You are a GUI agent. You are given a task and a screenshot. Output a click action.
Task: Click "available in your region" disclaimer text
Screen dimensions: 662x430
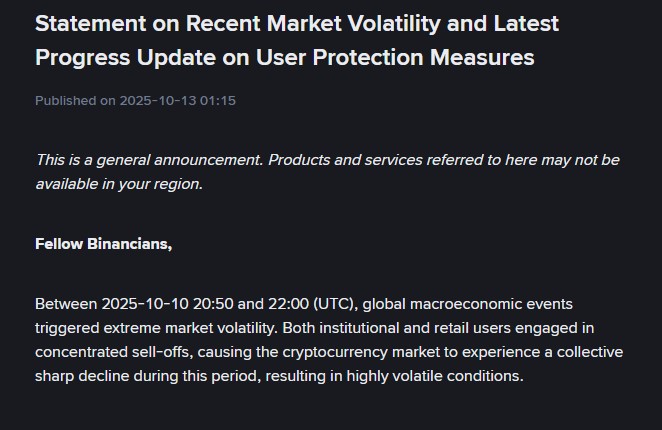[118, 184]
